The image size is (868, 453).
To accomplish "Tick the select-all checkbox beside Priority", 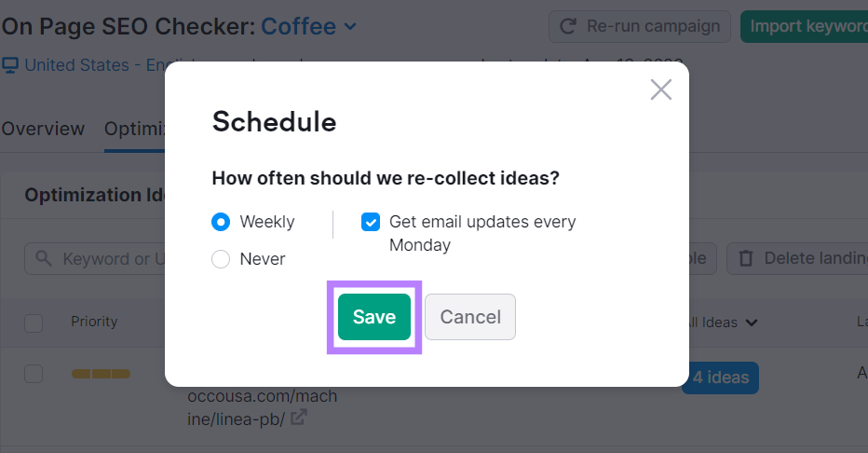I will 34,323.
